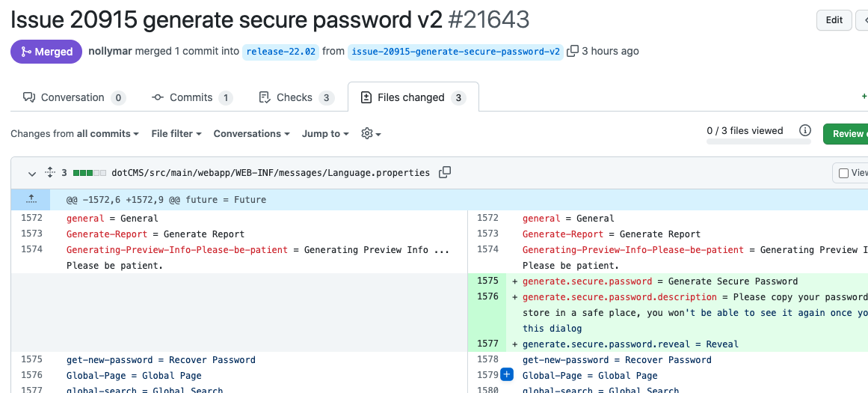868x393 pixels.
Task: Click added line number 1577
Action: pos(487,344)
